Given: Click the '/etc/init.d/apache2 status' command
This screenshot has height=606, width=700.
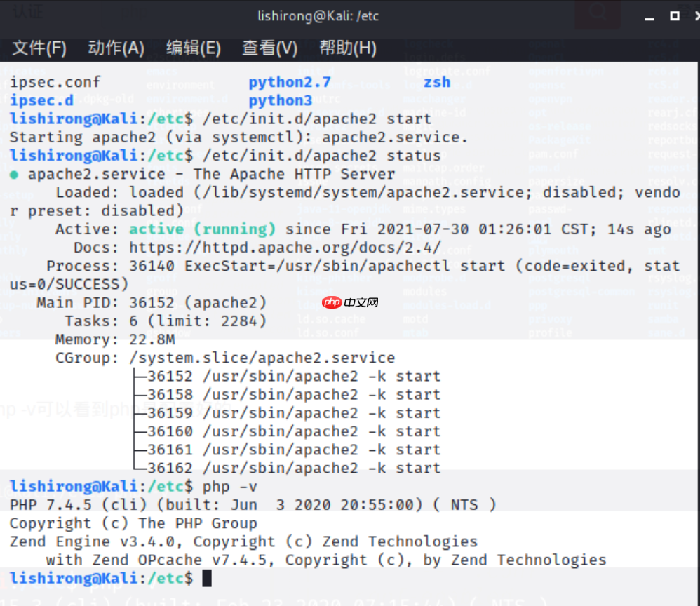Looking at the screenshot, I should 321,156.
